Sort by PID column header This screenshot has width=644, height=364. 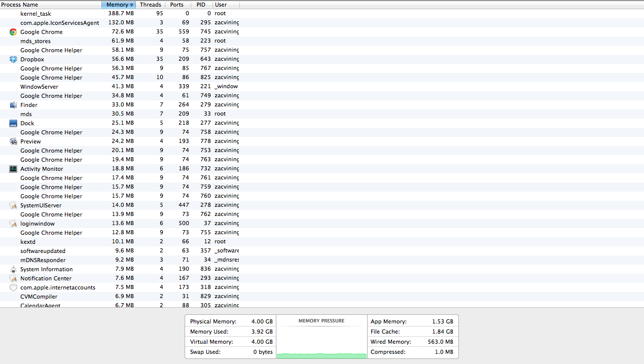pyautogui.click(x=201, y=5)
